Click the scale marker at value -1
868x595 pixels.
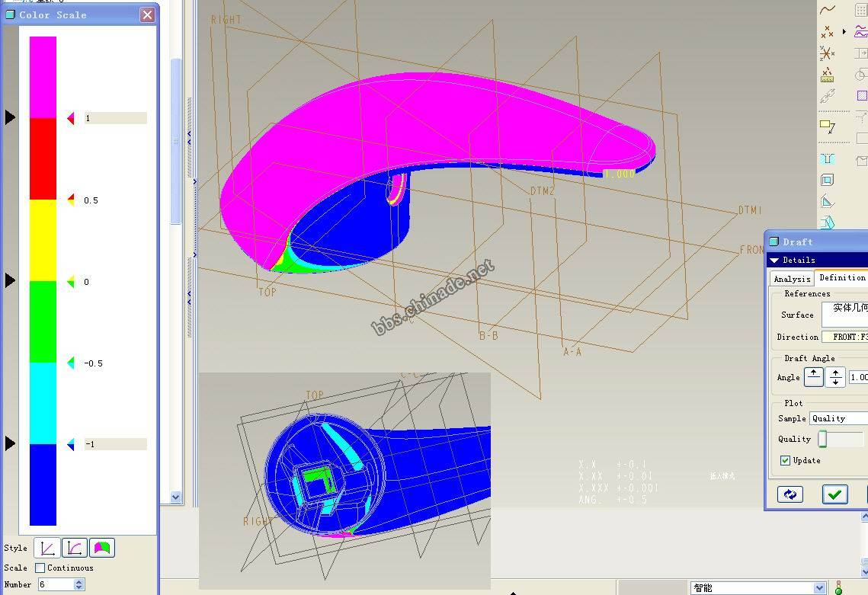coord(71,444)
